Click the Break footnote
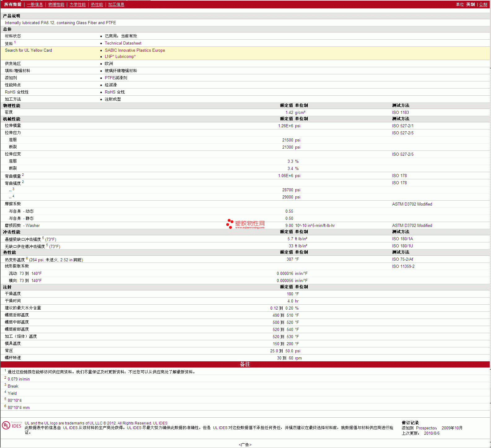Screen dimensions: 491x448 [13, 386]
